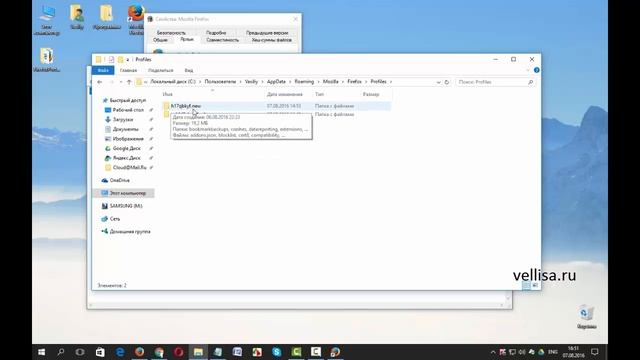Viewport: 640px width, 360px height.
Task: Open Совместимость tab in properties window
Action: 222,40
